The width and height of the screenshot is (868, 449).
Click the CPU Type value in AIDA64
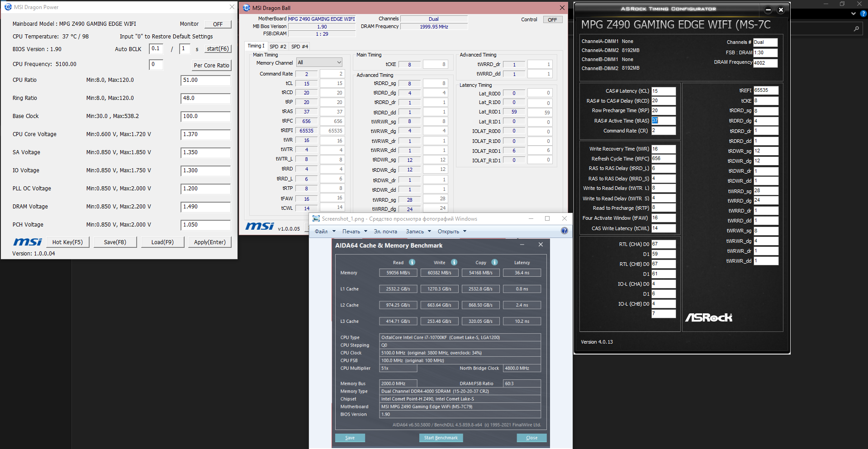pyautogui.click(x=460, y=337)
